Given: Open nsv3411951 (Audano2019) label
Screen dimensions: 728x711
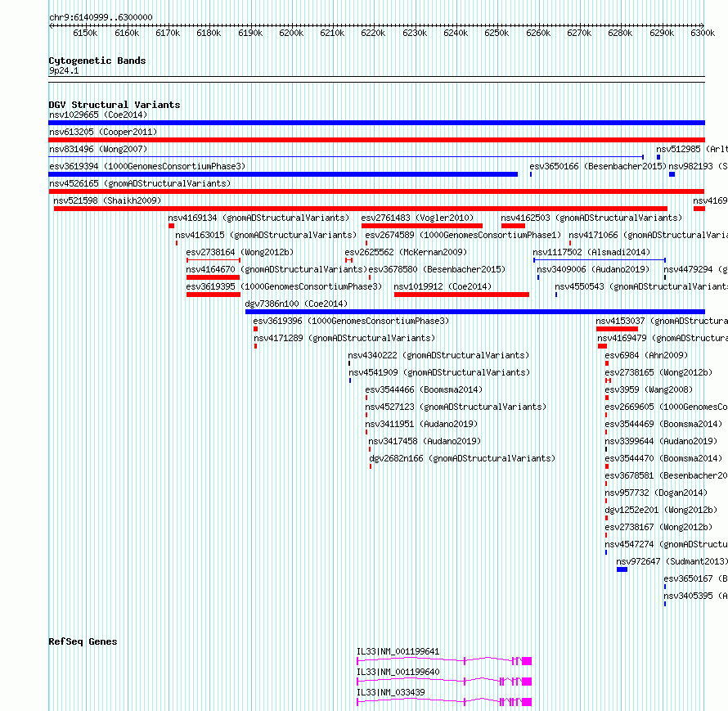Looking at the screenshot, I should (421, 424).
